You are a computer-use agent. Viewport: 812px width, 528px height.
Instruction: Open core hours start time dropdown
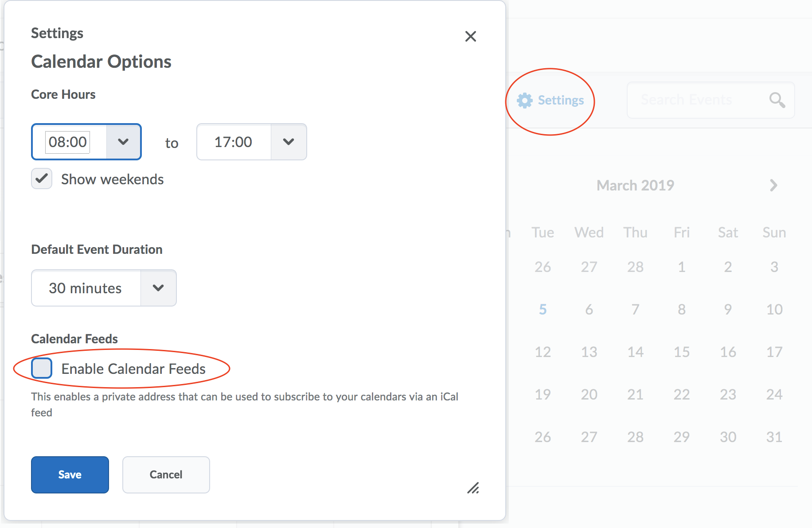click(123, 142)
